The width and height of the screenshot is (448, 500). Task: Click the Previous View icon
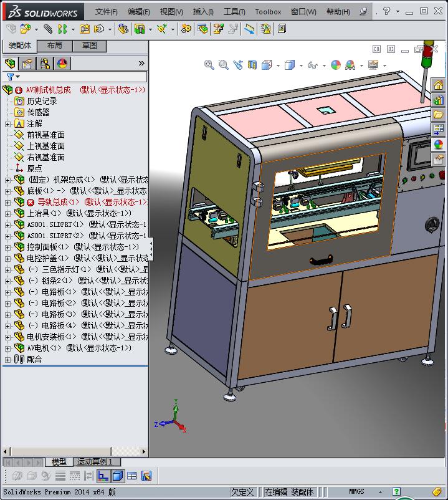tap(237, 65)
